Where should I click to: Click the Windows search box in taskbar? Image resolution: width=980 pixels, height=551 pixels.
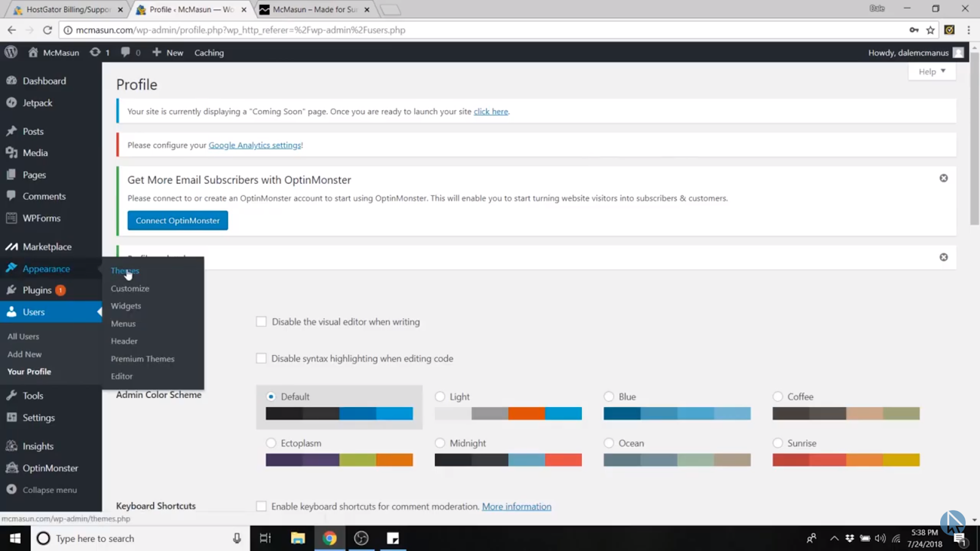click(140, 538)
